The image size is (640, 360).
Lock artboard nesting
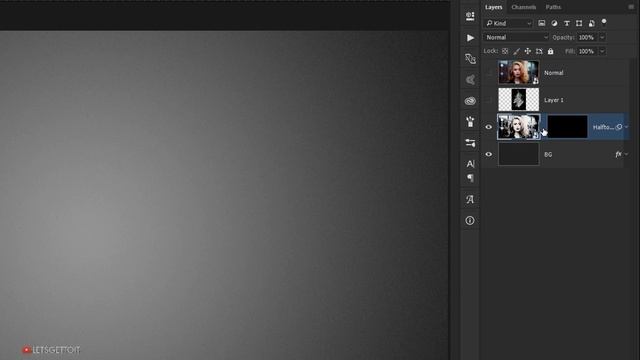[539, 51]
